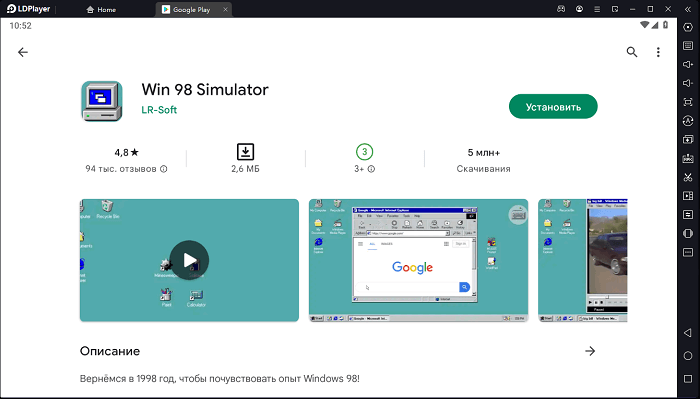Click description text about Windows 98
The image size is (700, 399).
tap(219, 378)
